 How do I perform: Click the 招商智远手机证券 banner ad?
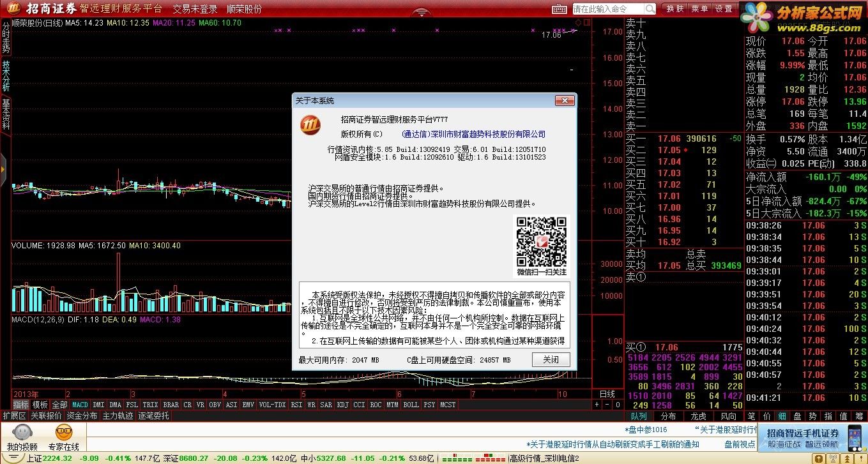click(x=814, y=438)
